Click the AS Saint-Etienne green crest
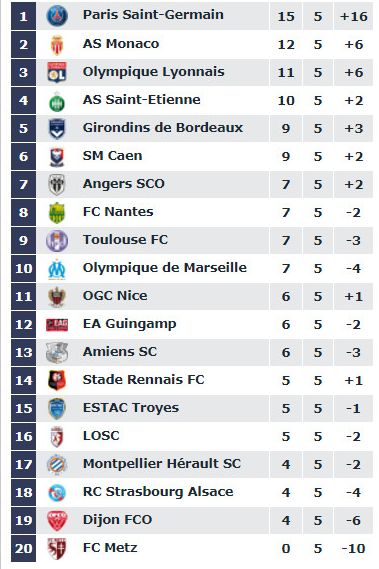This screenshot has height=569, width=379. coord(57,101)
